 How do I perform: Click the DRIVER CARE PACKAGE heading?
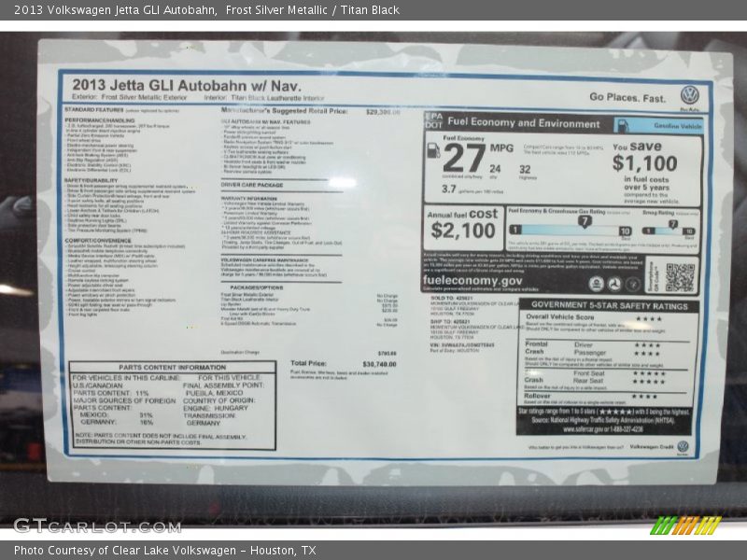[252, 185]
